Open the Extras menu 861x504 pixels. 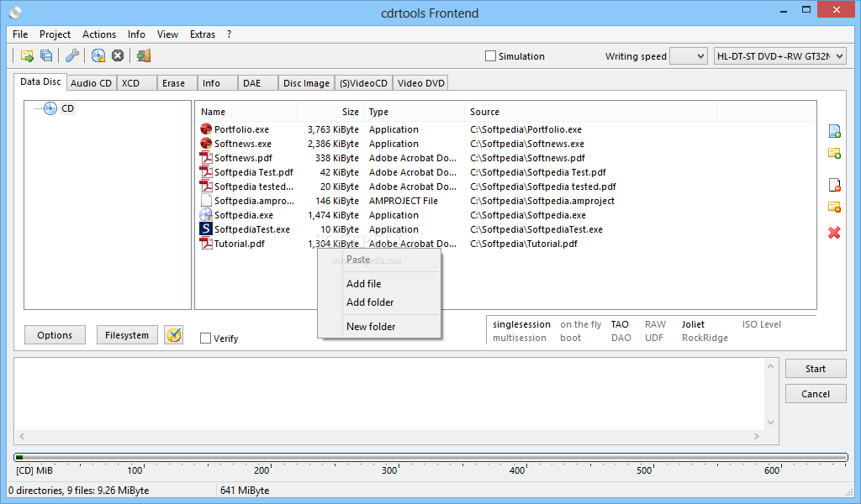pos(203,34)
